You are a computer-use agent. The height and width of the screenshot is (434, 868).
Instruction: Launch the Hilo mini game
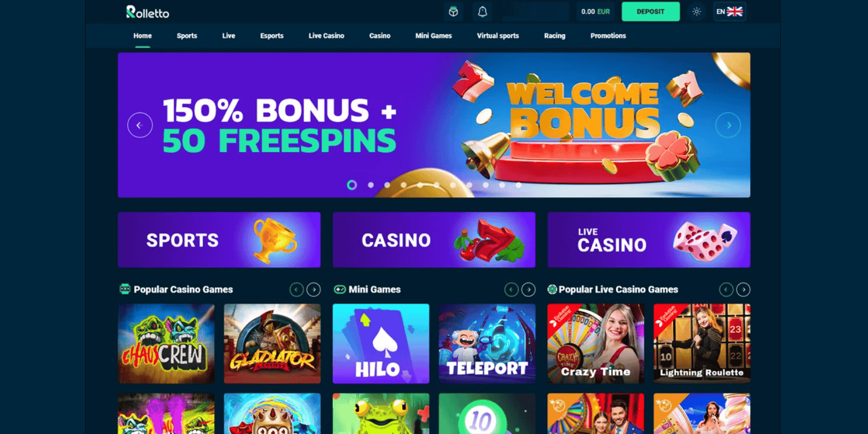click(381, 344)
